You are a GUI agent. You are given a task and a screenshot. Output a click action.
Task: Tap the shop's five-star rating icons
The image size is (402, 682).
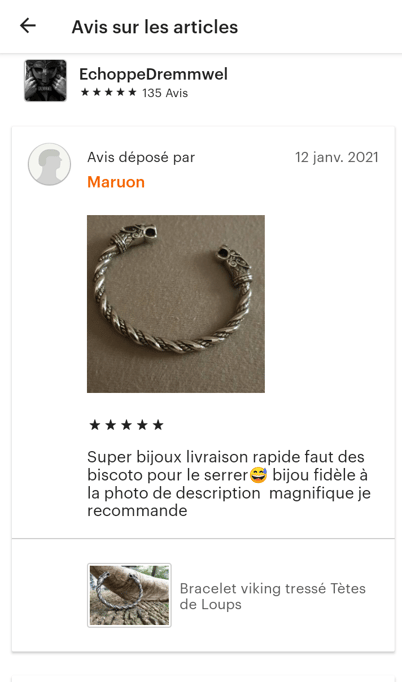pos(109,93)
